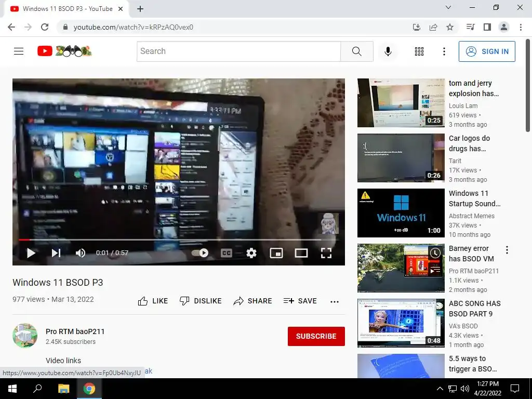Play the video
The height and width of the screenshot is (399, 532).
coord(31,253)
